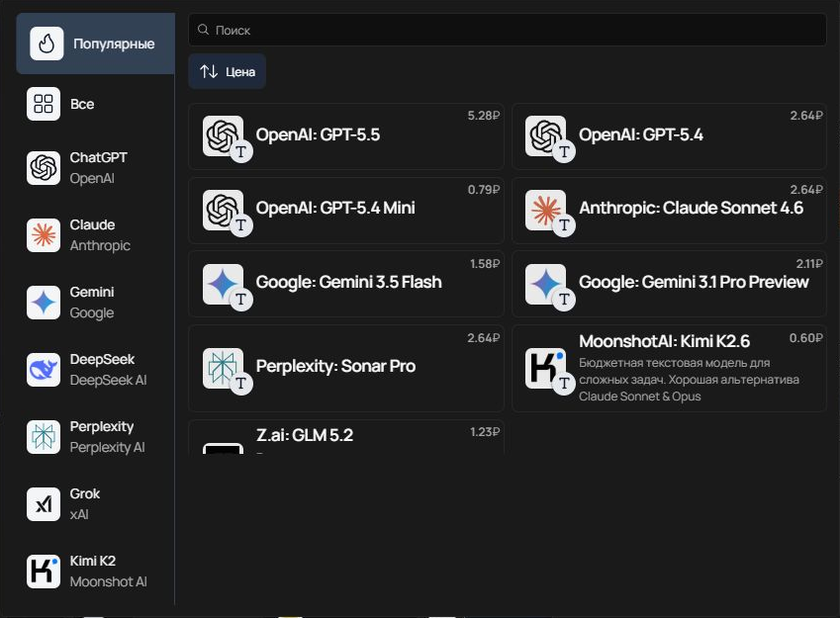Switch to the Все category
The height and width of the screenshot is (618, 840).
95,104
